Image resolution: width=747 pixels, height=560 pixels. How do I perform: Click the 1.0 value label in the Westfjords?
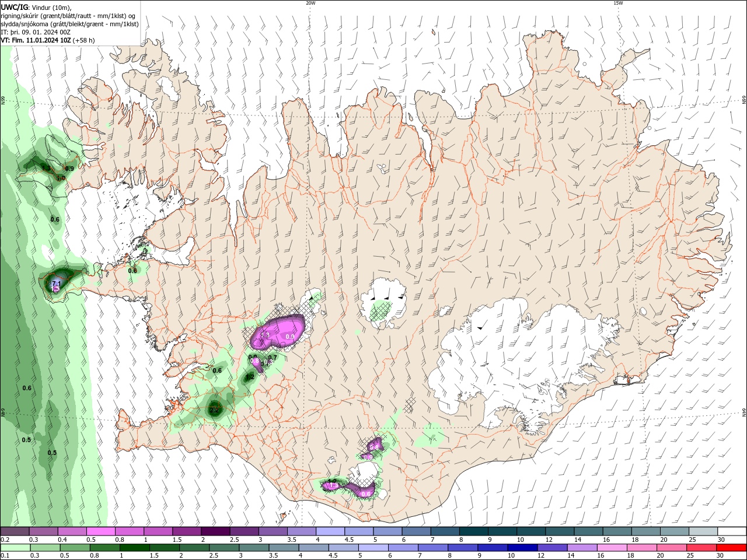[x=61, y=178]
